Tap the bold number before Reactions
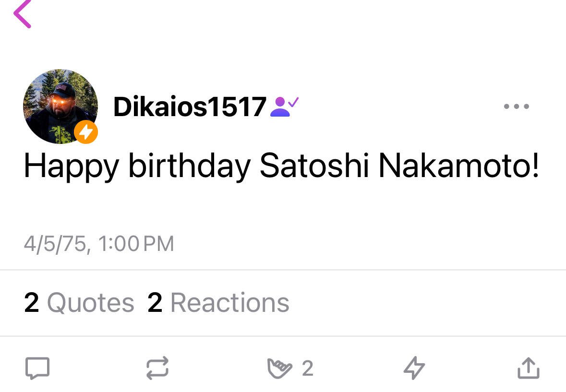The image size is (566, 392). tap(155, 303)
